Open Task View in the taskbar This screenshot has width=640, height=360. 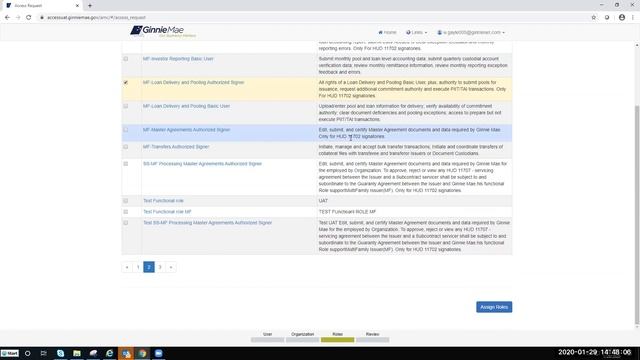pyautogui.click(x=44, y=353)
